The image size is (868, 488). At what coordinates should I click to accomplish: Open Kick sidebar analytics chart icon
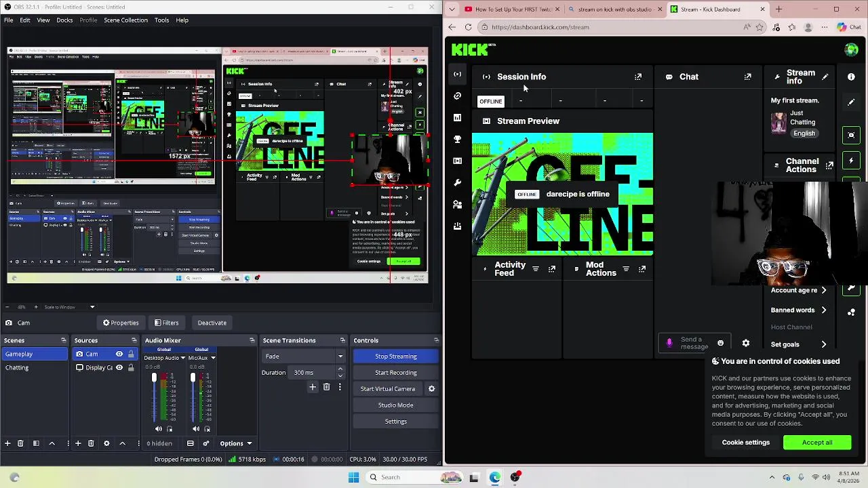coord(457,117)
